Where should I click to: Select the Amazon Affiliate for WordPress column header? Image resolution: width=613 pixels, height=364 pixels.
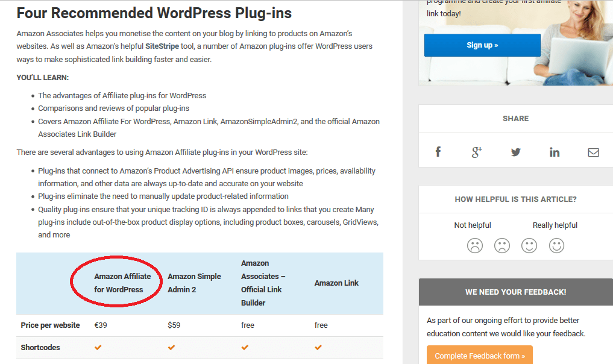pyautogui.click(x=122, y=283)
